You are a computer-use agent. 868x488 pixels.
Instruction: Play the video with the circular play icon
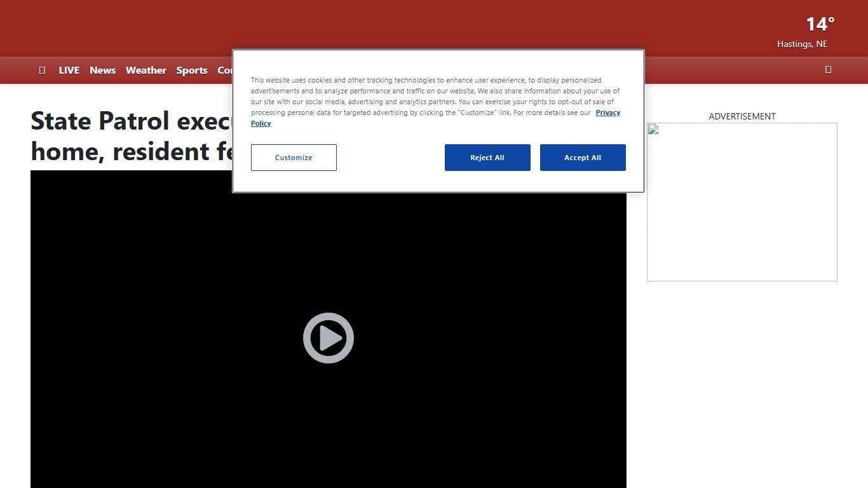tap(328, 338)
